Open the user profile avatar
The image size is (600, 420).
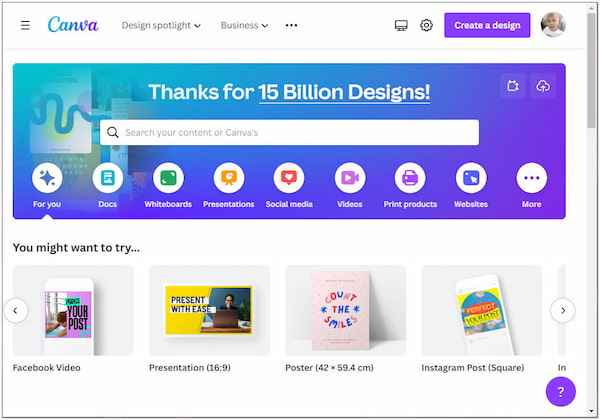click(x=553, y=25)
